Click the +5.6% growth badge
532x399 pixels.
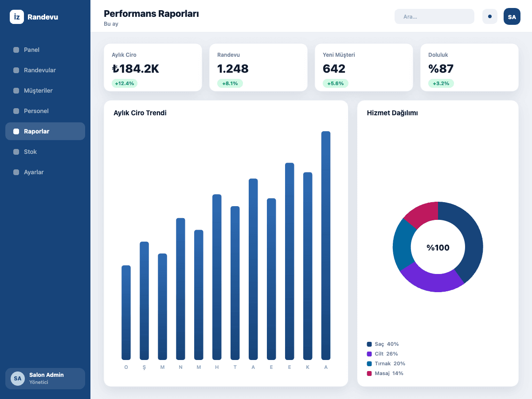(336, 83)
